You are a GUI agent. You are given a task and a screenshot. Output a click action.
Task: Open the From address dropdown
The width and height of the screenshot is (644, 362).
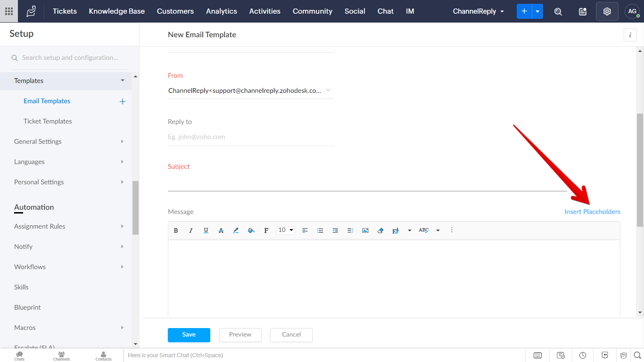(x=251, y=90)
